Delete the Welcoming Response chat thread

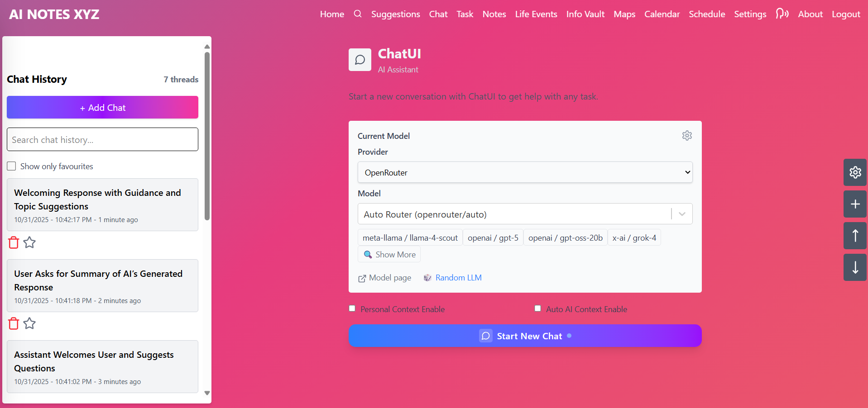click(x=13, y=242)
